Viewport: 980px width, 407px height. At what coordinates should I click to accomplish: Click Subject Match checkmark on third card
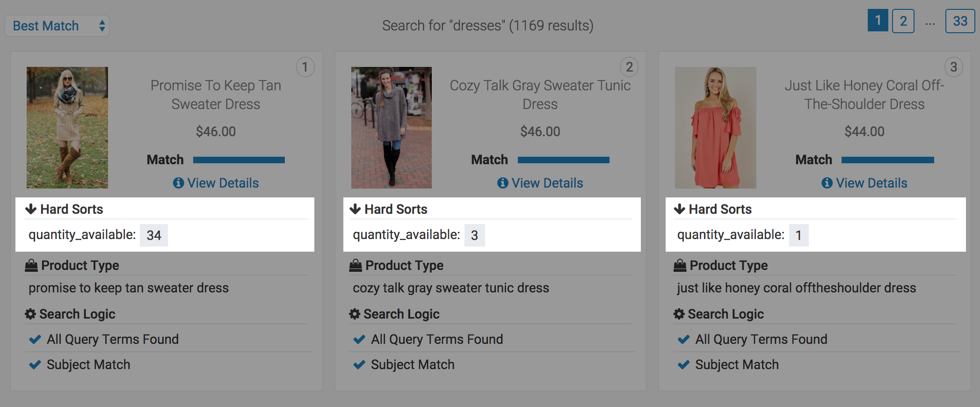tap(683, 364)
